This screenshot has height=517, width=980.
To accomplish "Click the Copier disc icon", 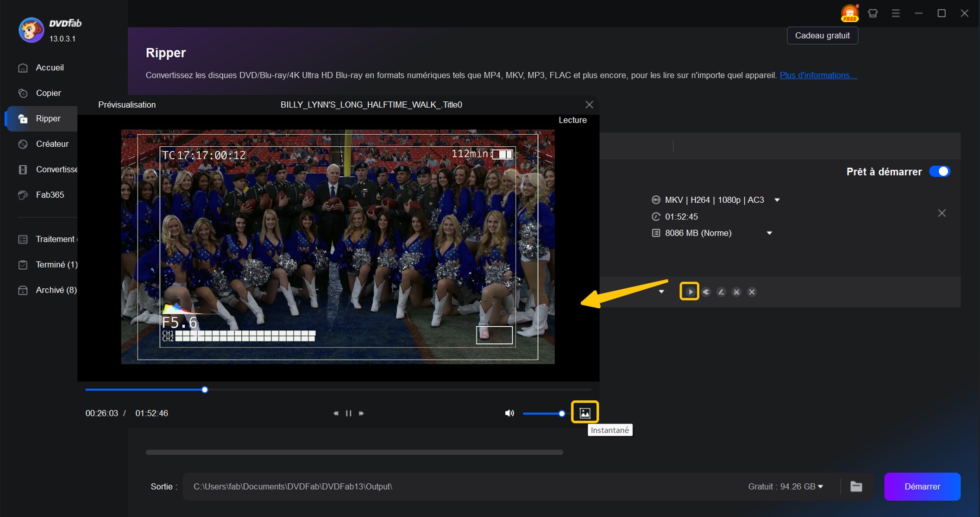I will 23,93.
